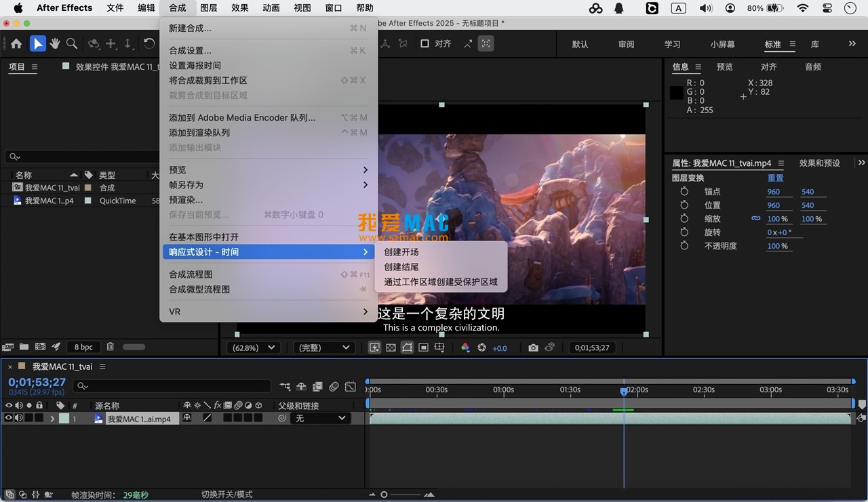This screenshot has width=868, height=502.
Task: Select 创建开场 in submenu
Action: pos(441,252)
